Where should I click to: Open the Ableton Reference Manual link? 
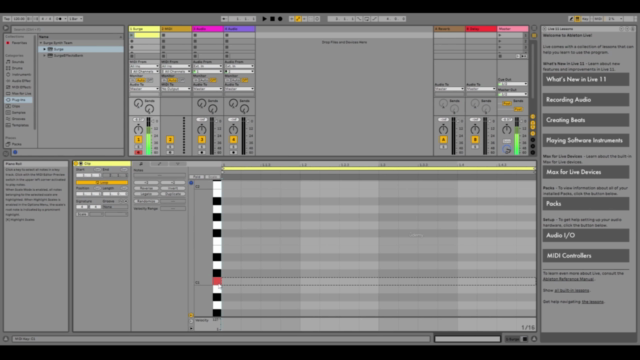[x=568, y=279]
